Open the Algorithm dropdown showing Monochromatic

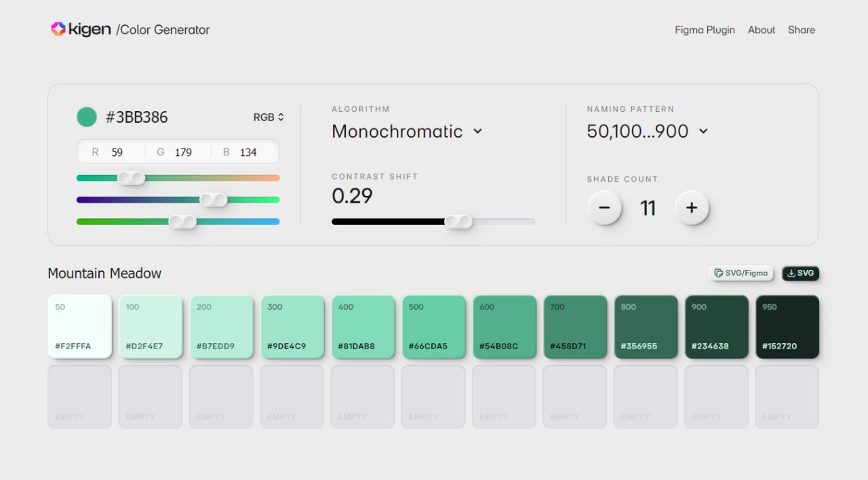point(397,132)
